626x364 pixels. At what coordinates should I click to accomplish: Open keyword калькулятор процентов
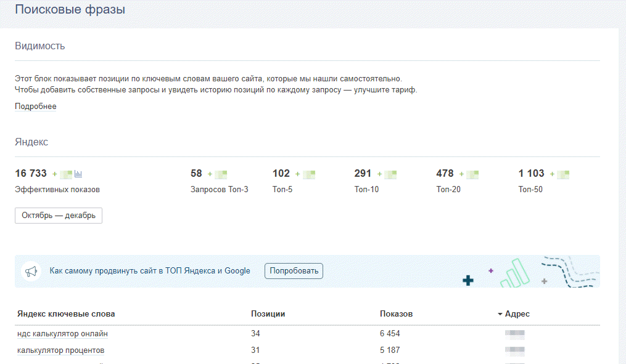click(x=60, y=350)
